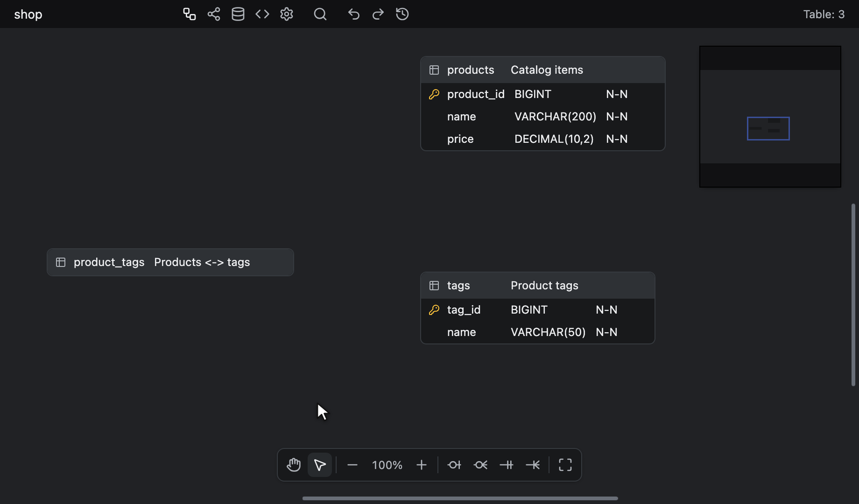This screenshot has width=859, height=504.
Task: Click the key icon next to tag_id
Action: (434, 310)
